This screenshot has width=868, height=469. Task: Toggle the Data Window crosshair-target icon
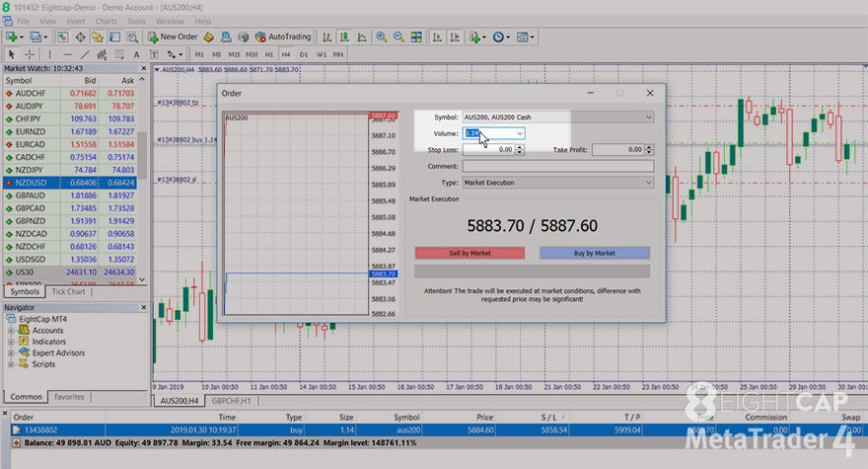point(80,38)
